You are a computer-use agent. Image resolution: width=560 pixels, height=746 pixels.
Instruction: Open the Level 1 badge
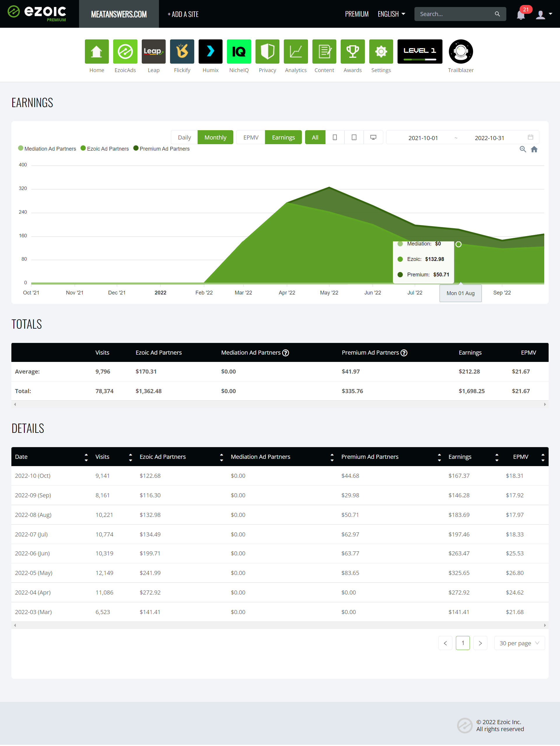pyautogui.click(x=420, y=52)
